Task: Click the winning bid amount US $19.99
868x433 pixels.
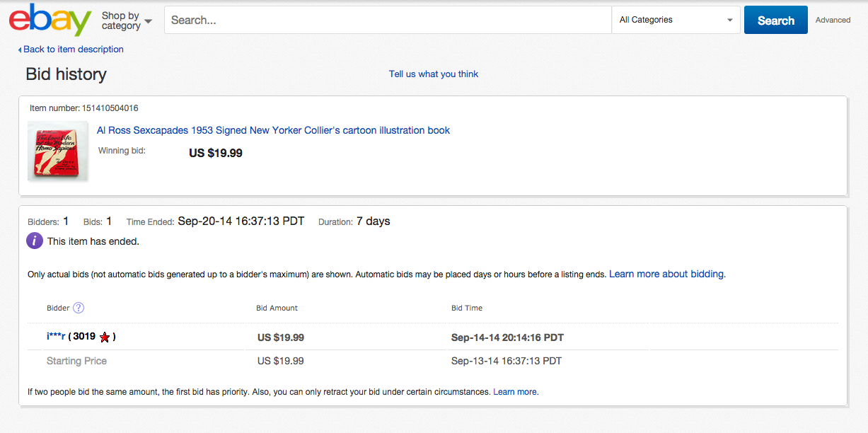Action: [x=216, y=153]
